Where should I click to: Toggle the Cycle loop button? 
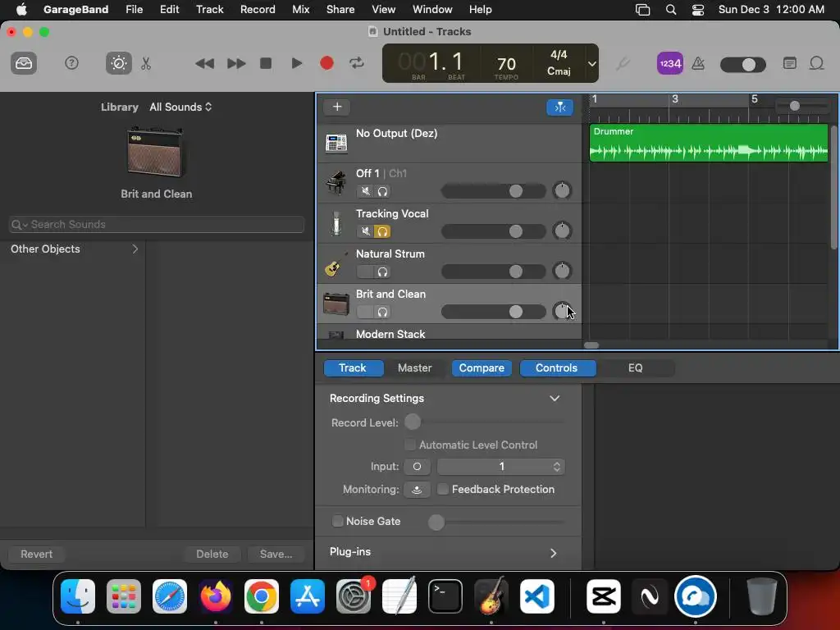pos(357,64)
